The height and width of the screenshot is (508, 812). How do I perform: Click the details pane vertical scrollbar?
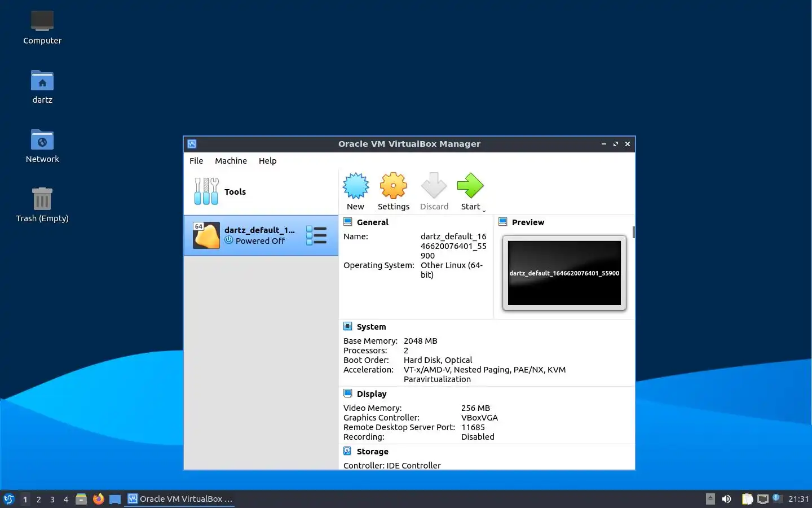pos(634,232)
